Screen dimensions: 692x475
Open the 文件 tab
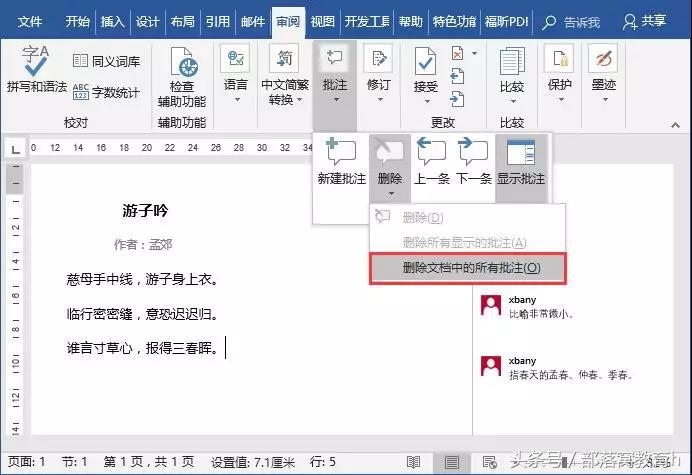pos(30,22)
